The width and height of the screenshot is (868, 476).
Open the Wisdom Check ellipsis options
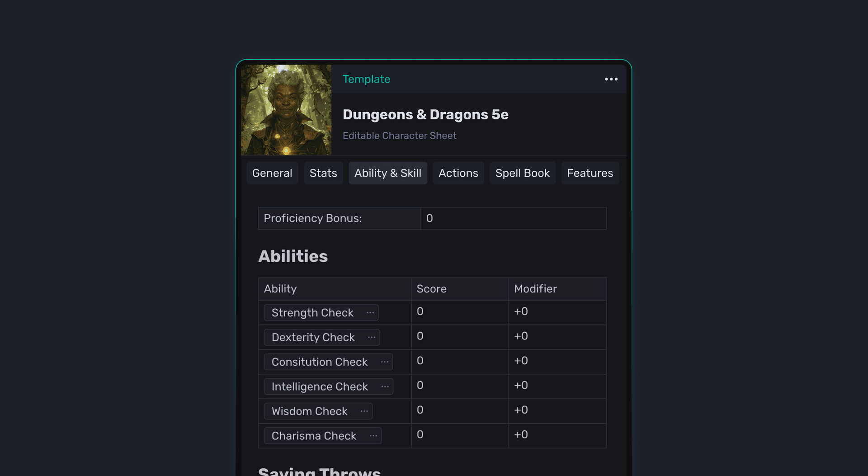tap(364, 411)
